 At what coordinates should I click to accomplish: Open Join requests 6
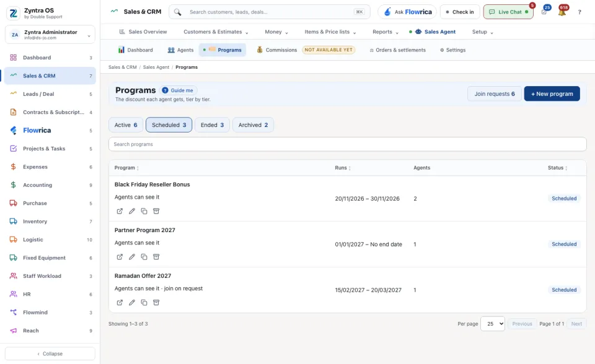coord(495,93)
